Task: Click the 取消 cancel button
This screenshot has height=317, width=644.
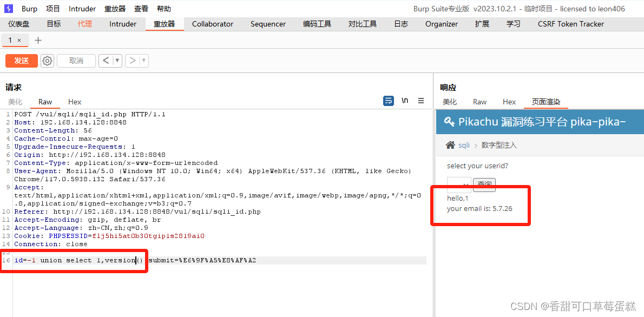Action: coord(76,61)
